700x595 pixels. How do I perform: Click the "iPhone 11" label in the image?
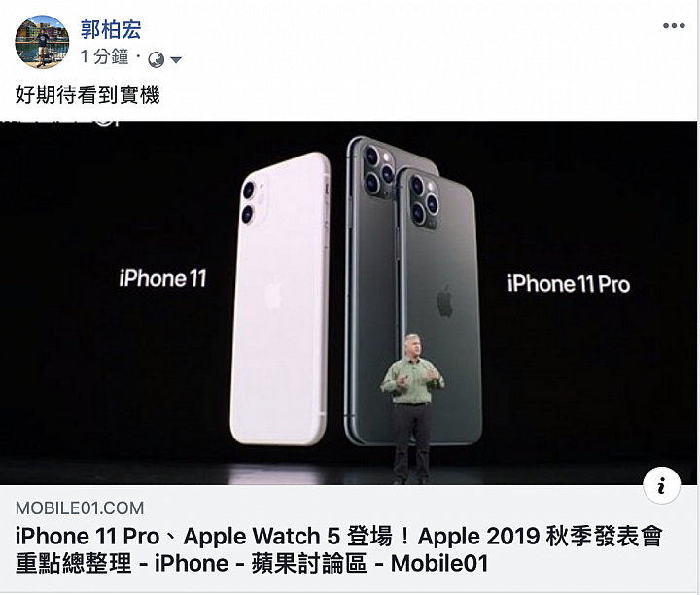pyautogui.click(x=162, y=278)
